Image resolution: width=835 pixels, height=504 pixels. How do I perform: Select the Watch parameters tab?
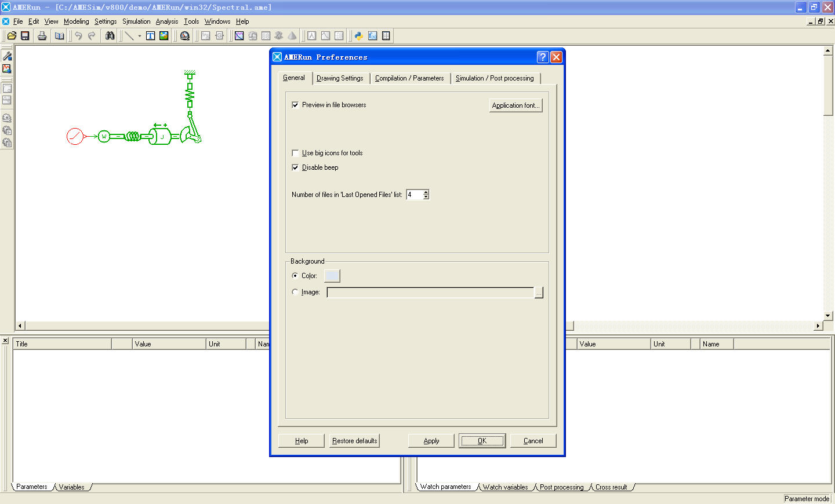446,487
